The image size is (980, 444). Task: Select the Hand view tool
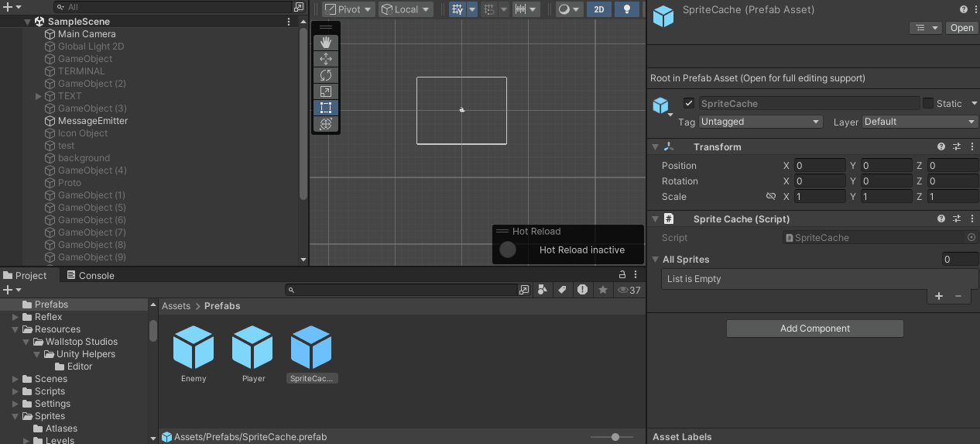[326, 43]
